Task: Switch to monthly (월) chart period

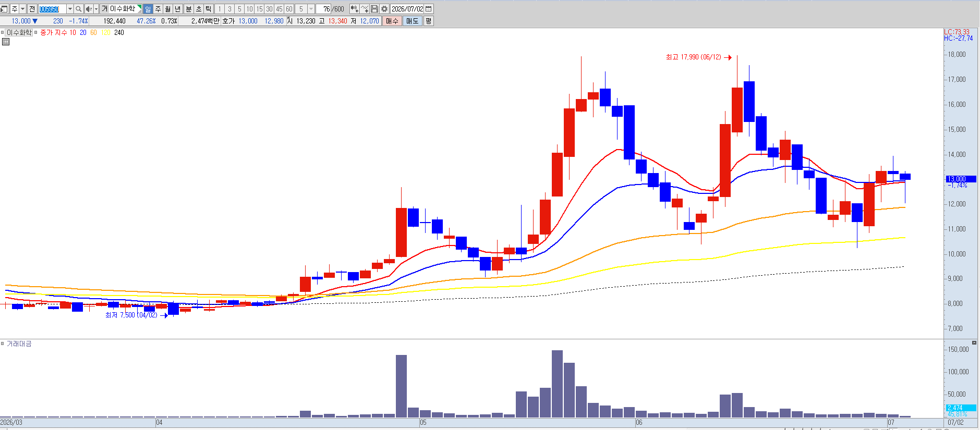Action: tap(167, 9)
